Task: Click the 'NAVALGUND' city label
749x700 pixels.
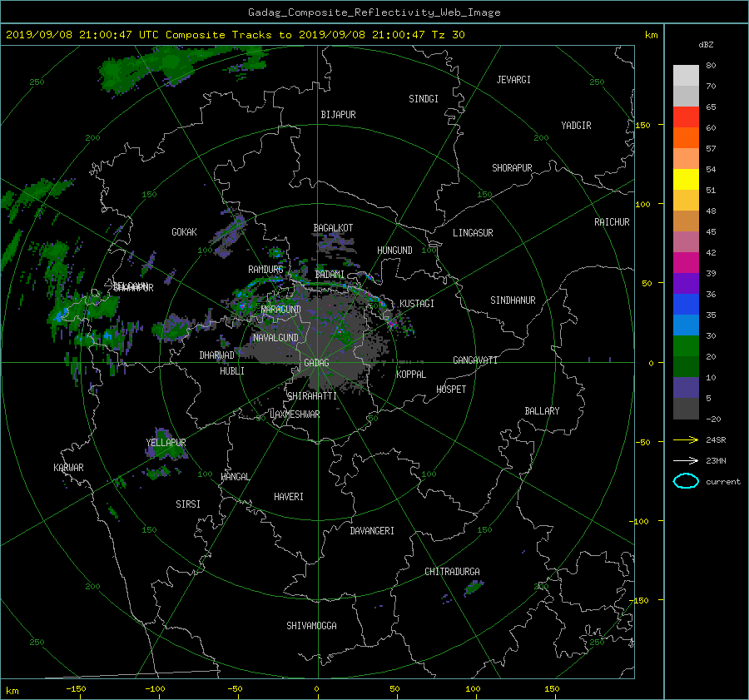Action: [x=275, y=338]
